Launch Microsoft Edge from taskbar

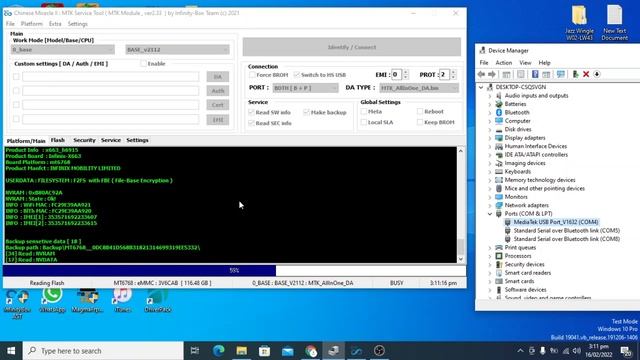tap(219, 351)
